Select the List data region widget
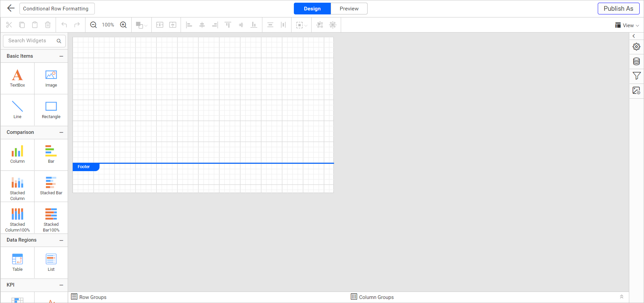This screenshot has width=644, height=303. (x=51, y=263)
